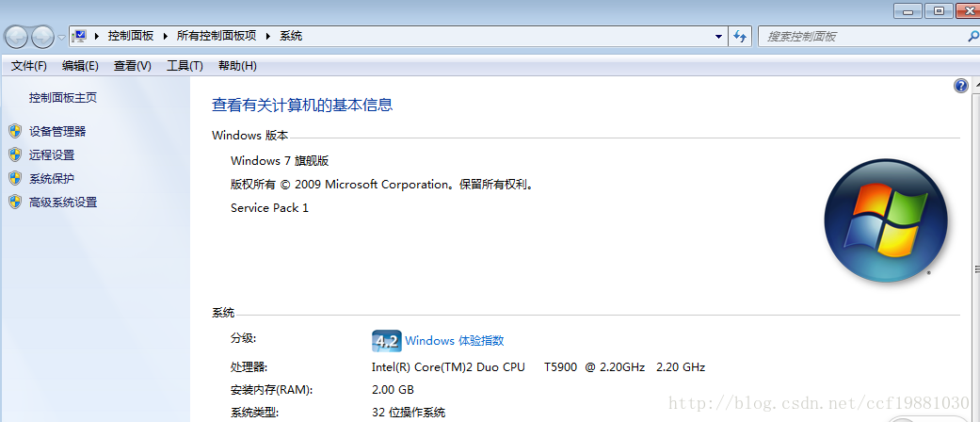Click the 系统 section header

(x=223, y=313)
